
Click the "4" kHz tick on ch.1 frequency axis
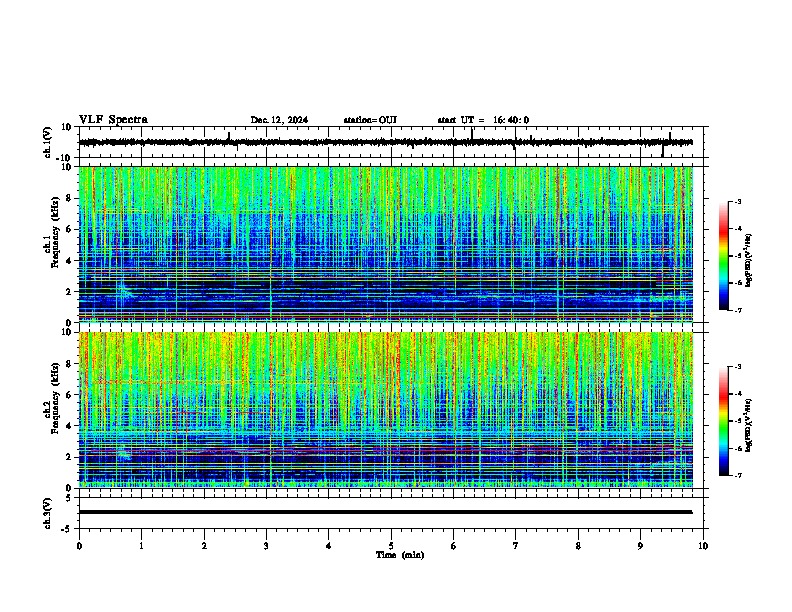coord(70,261)
